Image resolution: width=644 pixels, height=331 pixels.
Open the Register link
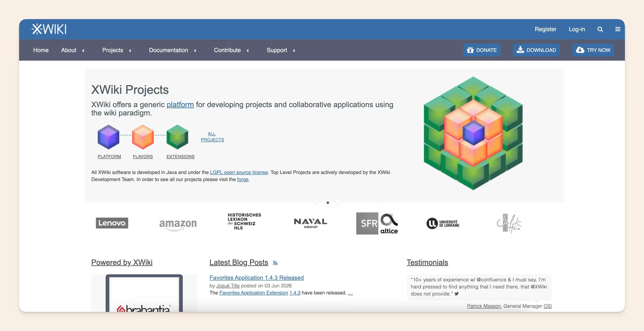click(x=545, y=29)
